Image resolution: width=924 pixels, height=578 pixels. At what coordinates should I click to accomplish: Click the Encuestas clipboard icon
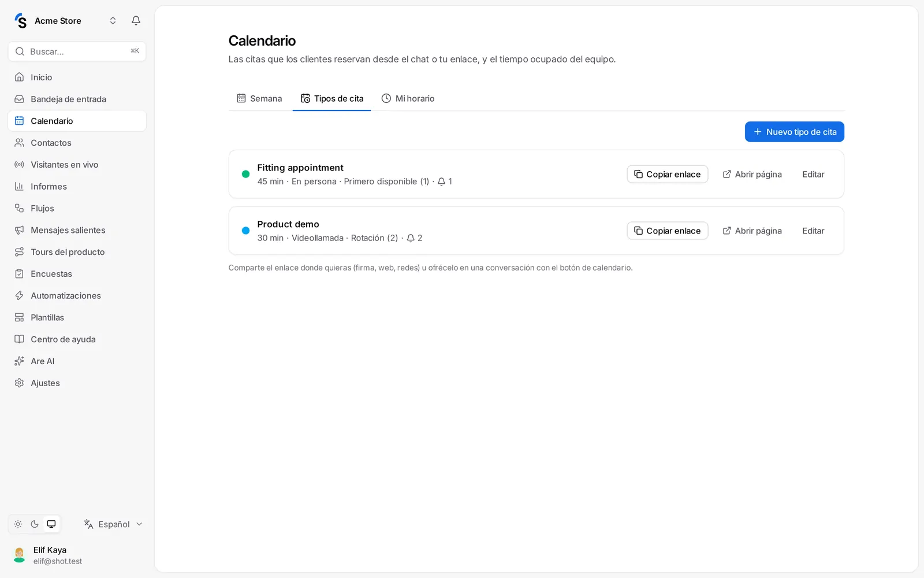coord(19,273)
